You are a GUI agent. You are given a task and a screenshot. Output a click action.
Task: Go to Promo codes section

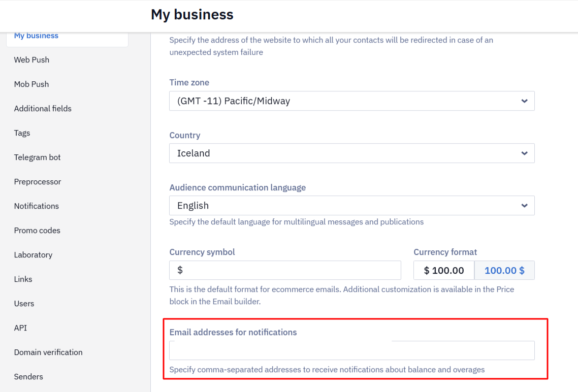[x=37, y=230]
